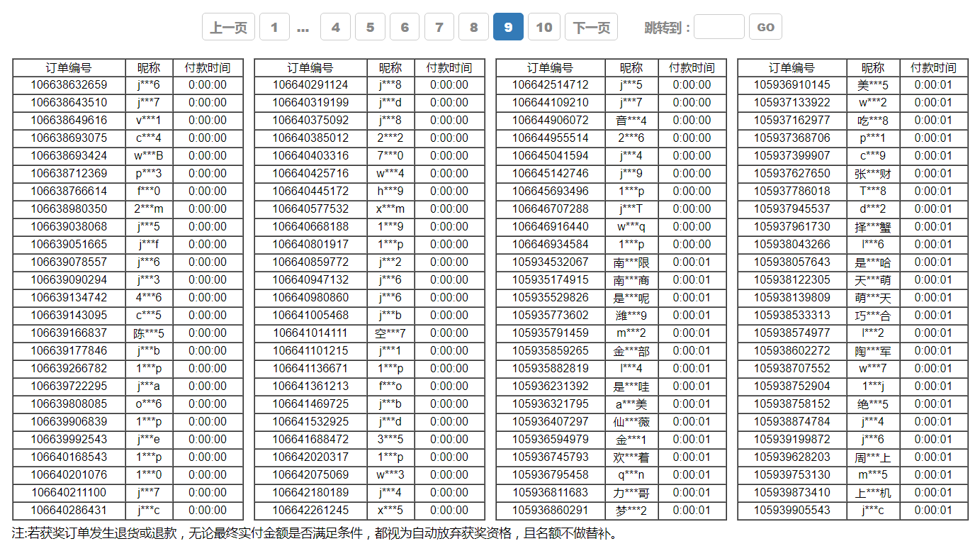Go to next page with 下一页

tap(591, 27)
